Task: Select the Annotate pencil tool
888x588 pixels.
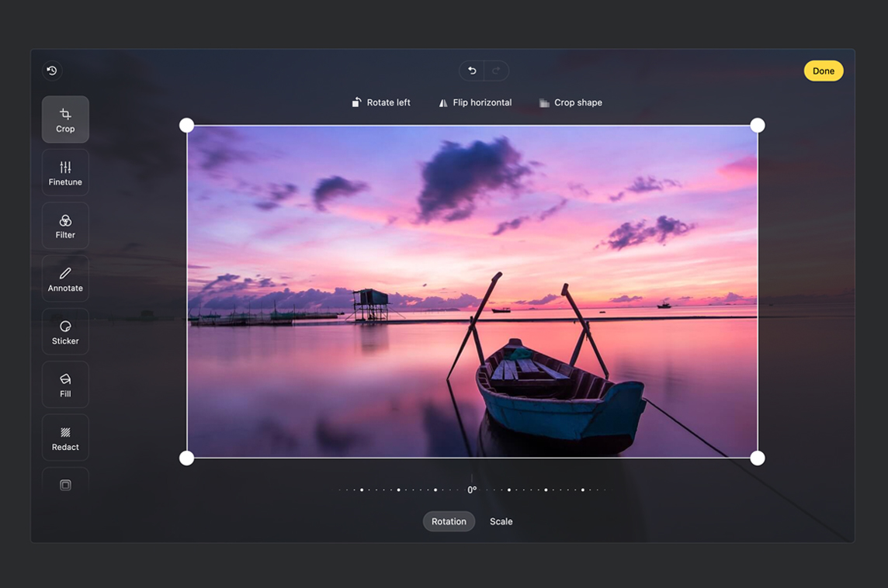Action: tap(65, 279)
